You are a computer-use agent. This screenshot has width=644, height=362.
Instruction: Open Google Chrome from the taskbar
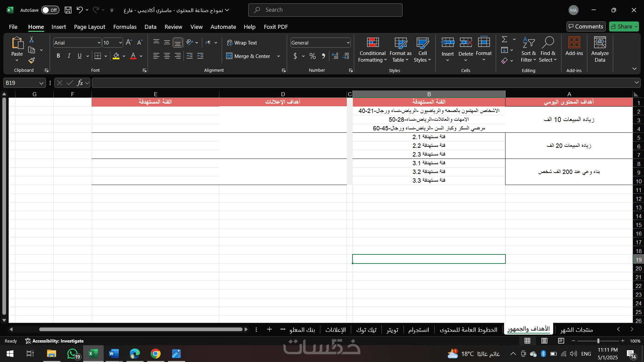(x=156, y=354)
